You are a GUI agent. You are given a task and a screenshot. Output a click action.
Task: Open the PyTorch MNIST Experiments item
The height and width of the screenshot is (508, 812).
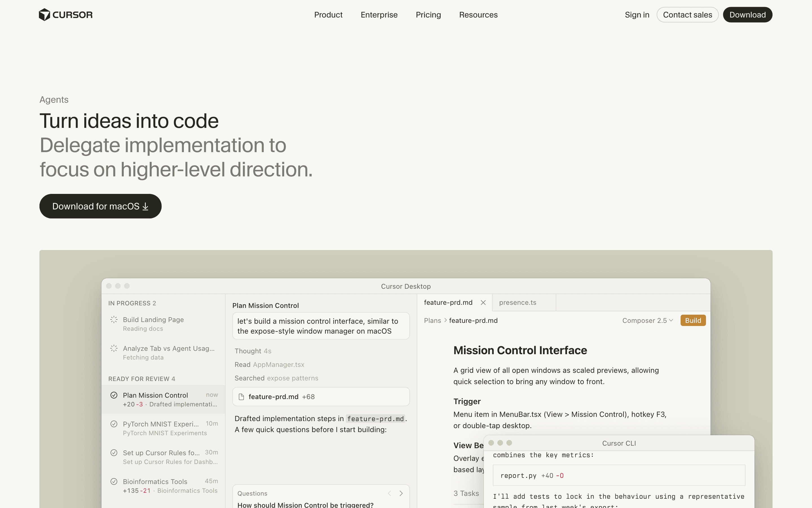[x=163, y=428]
